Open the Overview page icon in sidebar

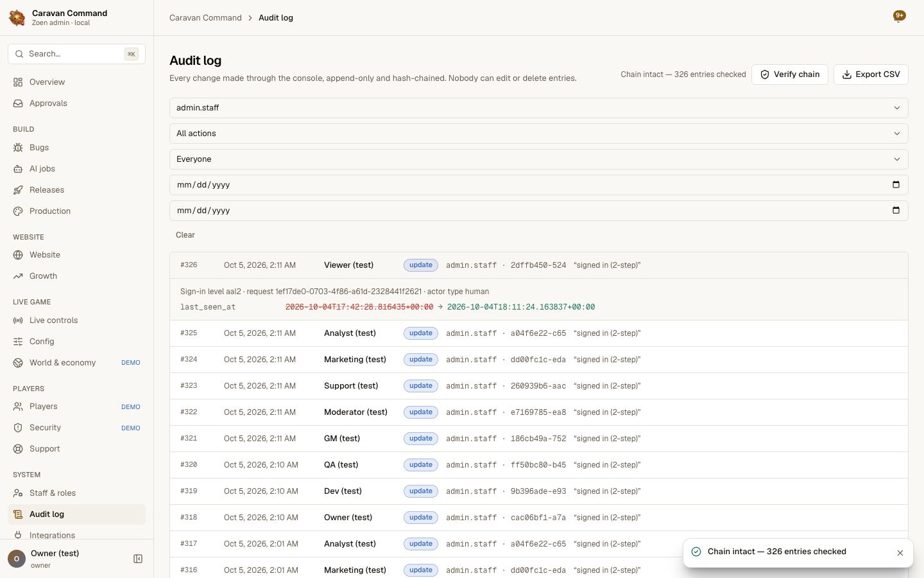point(18,82)
